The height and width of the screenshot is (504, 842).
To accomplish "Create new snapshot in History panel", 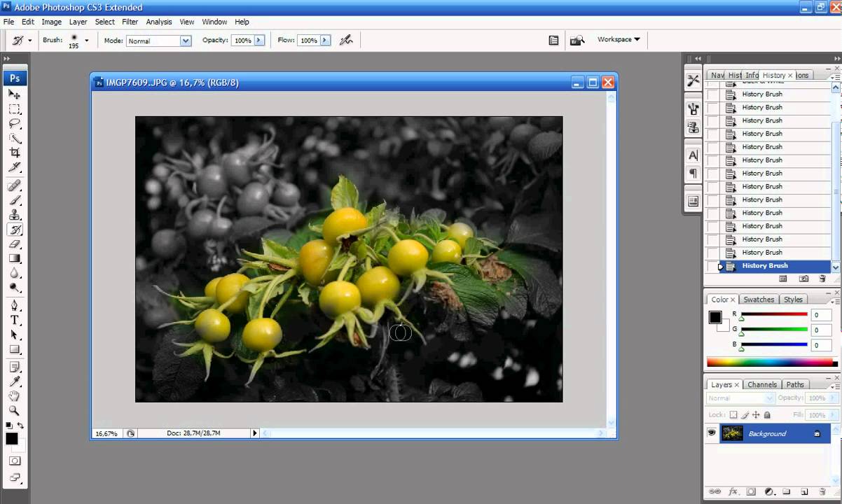I will (803, 279).
